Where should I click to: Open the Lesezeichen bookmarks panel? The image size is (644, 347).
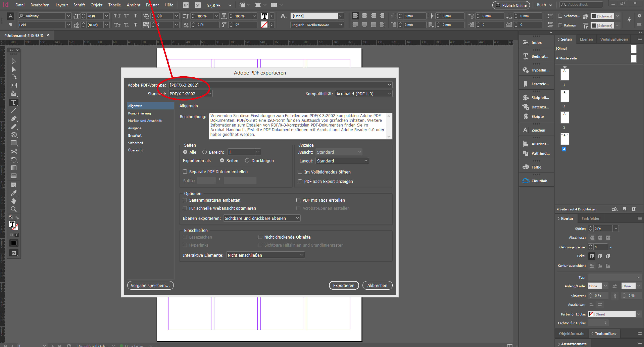coord(536,84)
